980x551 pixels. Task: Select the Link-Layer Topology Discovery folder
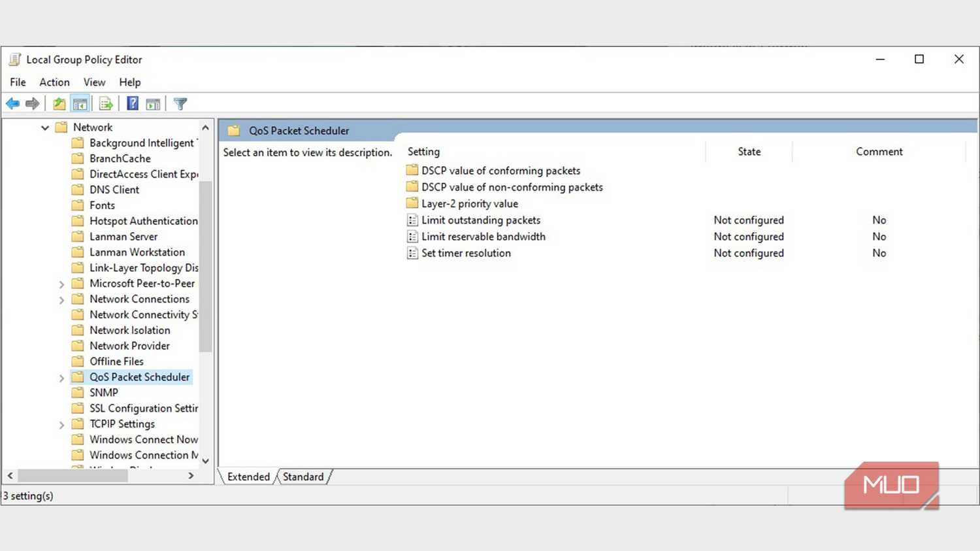(x=135, y=269)
